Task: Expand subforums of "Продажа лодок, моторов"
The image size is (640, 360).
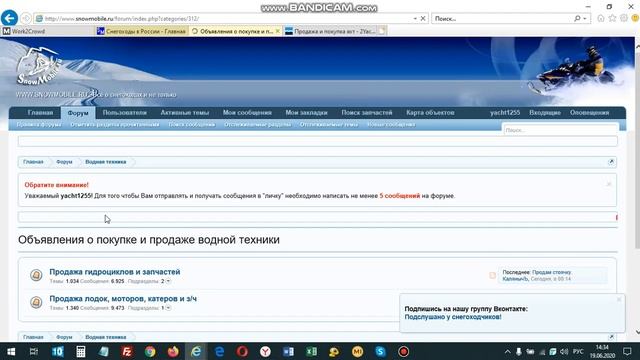Action: [x=168, y=308]
